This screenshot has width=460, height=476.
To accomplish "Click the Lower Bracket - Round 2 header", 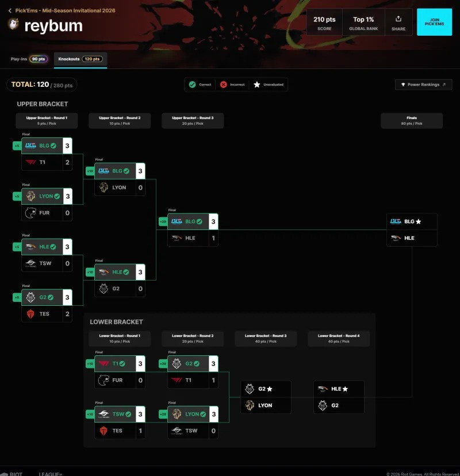I will [193, 339].
